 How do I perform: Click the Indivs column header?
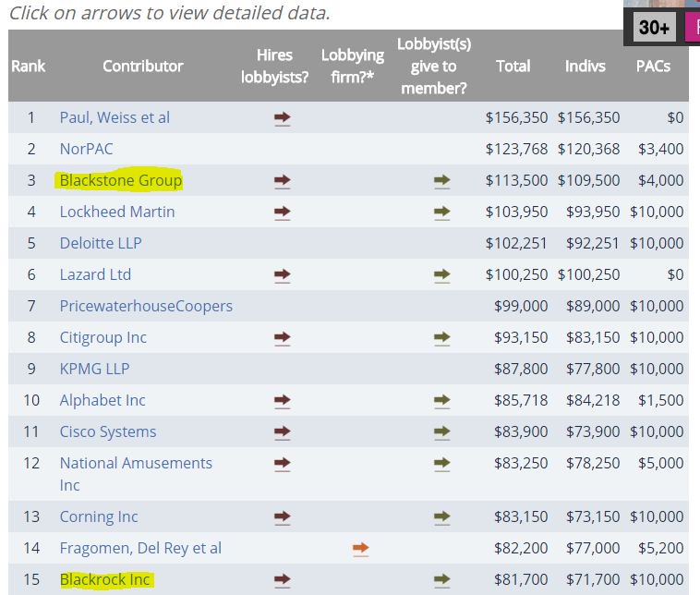[585, 67]
